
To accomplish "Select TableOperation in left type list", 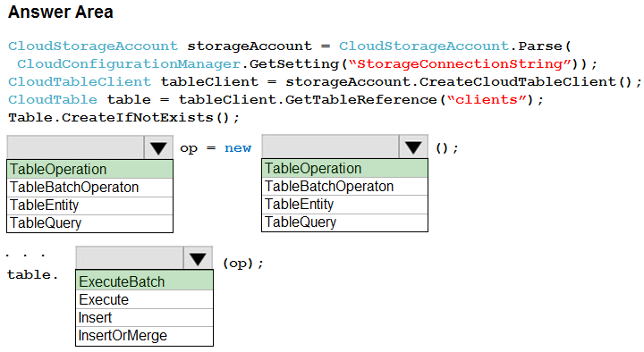I will (x=90, y=170).
